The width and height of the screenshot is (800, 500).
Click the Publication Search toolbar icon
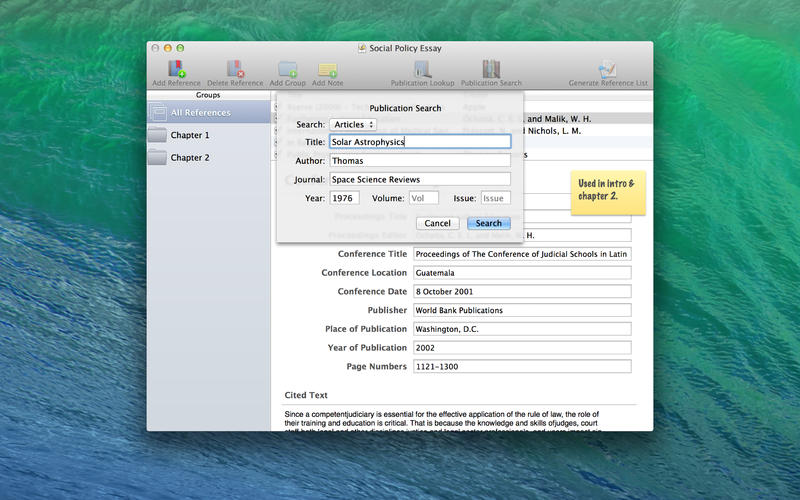[491, 69]
